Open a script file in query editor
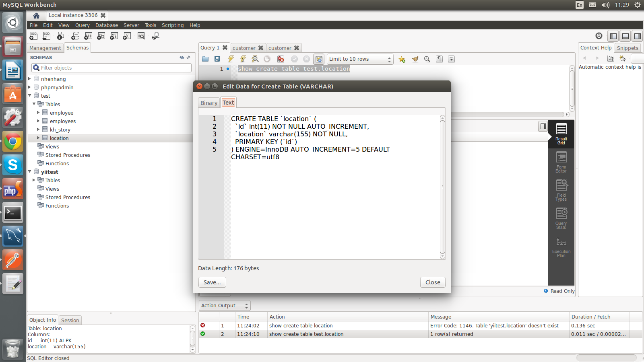 click(205, 59)
